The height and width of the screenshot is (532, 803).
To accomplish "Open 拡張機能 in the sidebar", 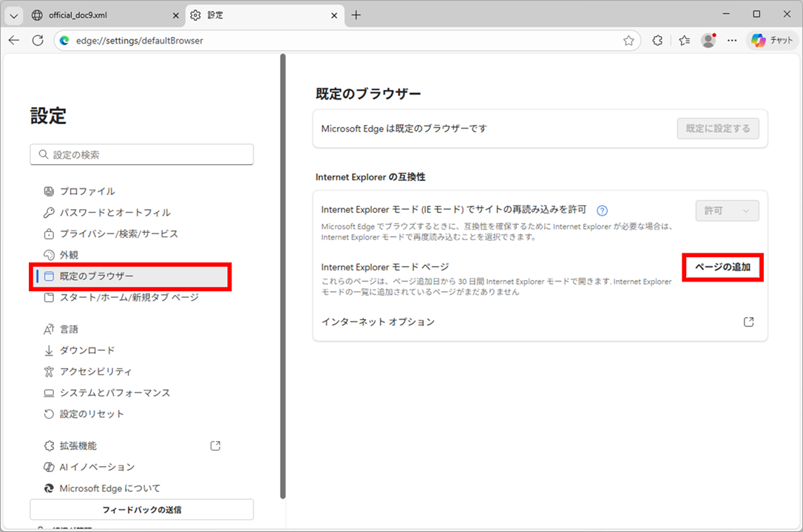I will coord(131,446).
